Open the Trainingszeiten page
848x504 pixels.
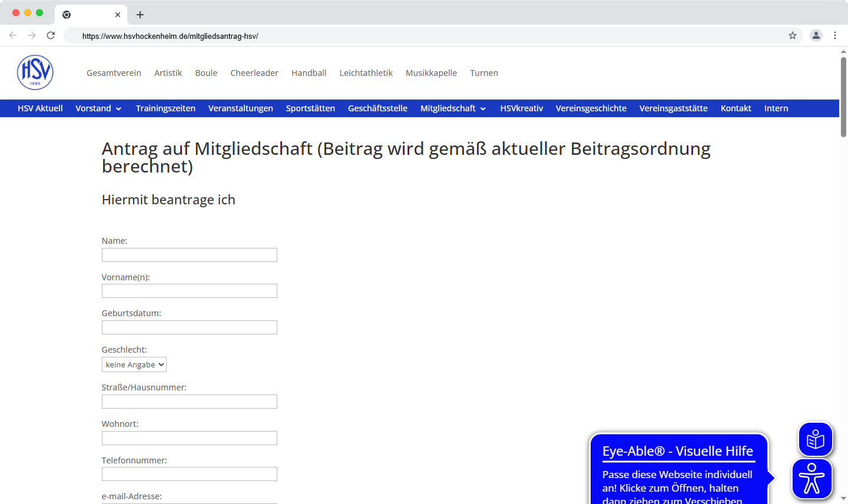coord(165,108)
